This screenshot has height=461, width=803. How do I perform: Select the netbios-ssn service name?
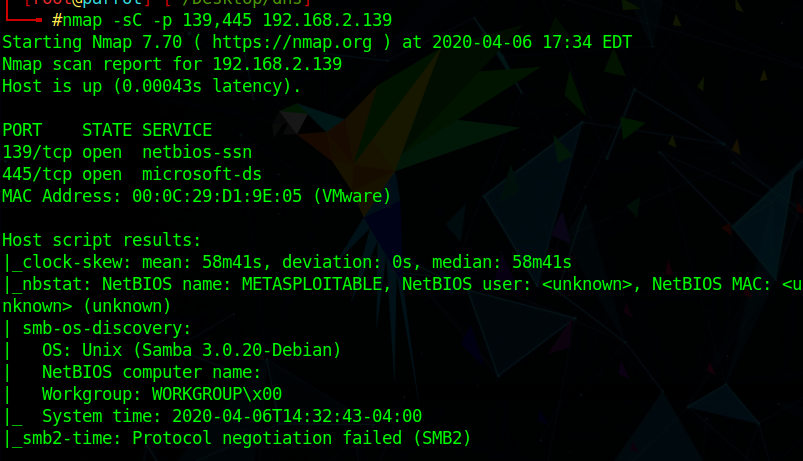click(x=197, y=153)
